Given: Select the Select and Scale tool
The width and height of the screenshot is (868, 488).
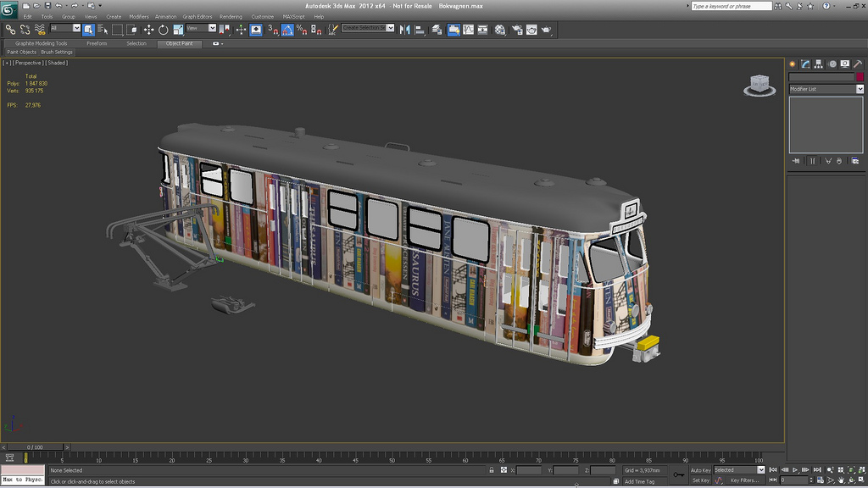Looking at the screenshot, I should (x=178, y=30).
